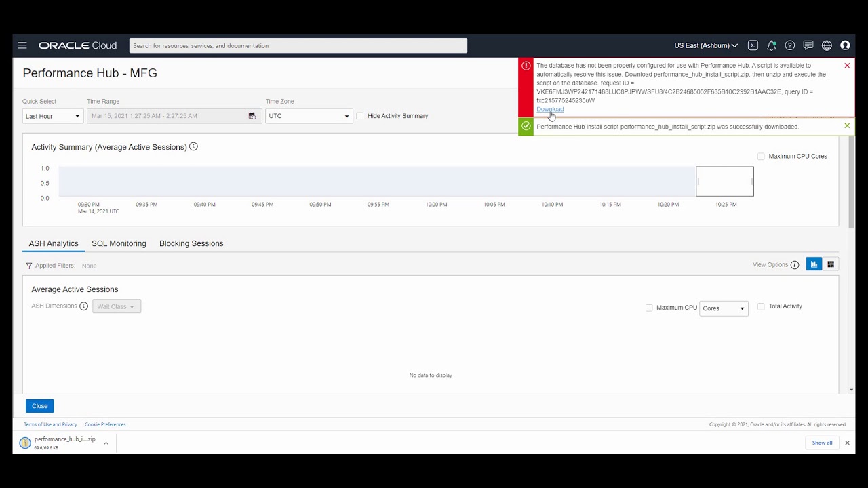Image resolution: width=868 pixels, height=488 pixels.
Task: Click the Oracle Cloud logo
Action: 77,45
